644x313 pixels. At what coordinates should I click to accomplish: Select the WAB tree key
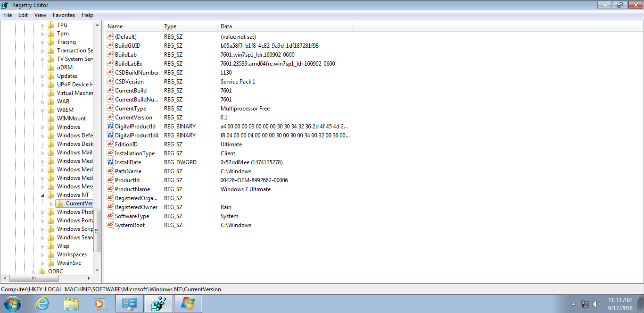click(63, 102)
